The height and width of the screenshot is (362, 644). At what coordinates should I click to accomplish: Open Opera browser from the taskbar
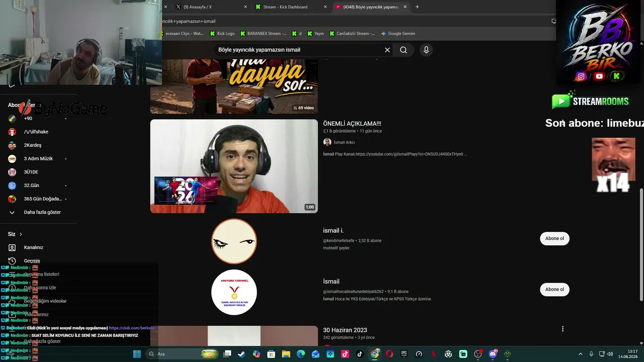point(389,354)
